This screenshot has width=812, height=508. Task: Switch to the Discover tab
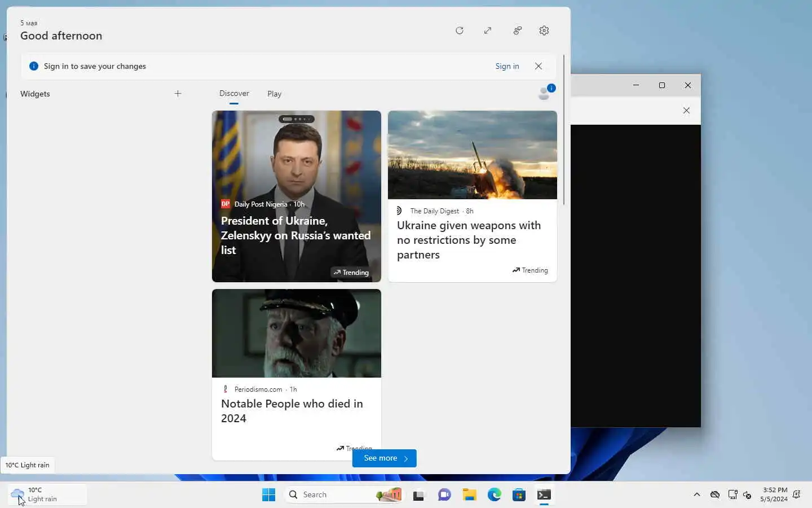click(x=234, y=94)
